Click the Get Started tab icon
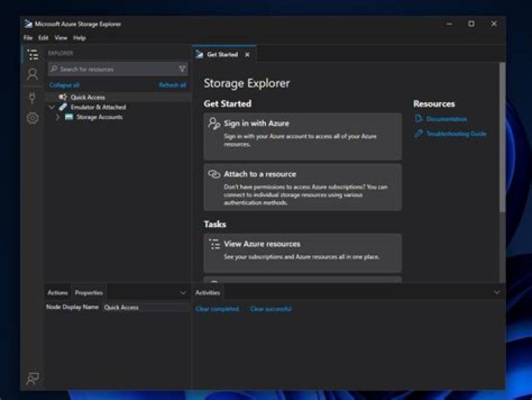 (199, 54)
